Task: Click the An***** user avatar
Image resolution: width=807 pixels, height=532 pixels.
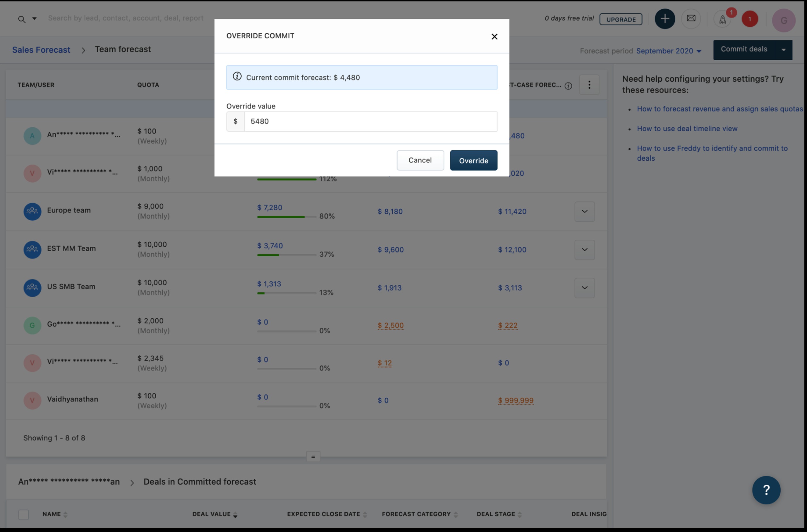Action: click(32, 136)
